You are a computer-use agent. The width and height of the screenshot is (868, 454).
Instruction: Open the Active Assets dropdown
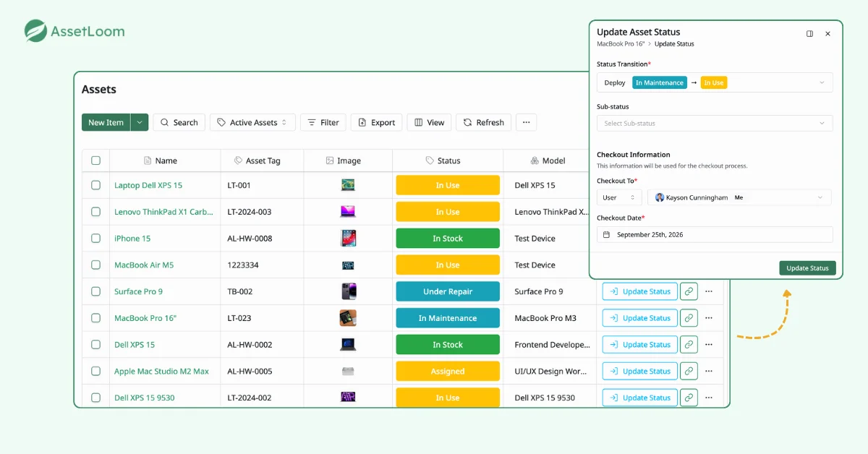253,122
